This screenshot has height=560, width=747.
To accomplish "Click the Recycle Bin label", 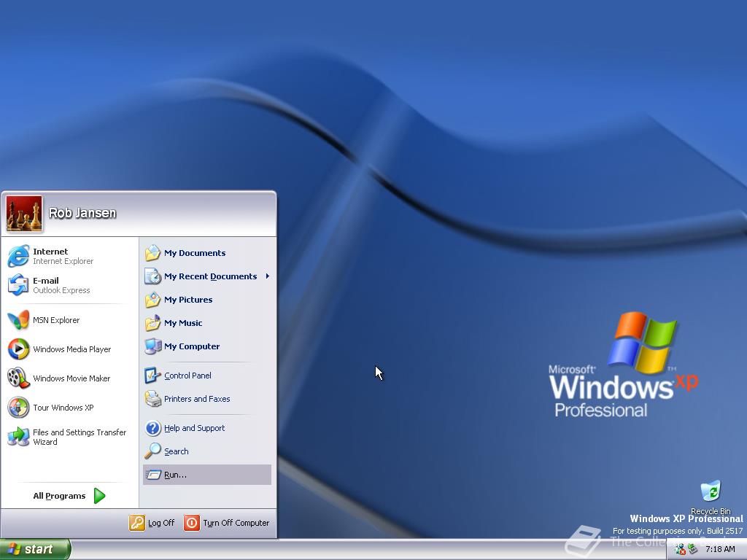I will (x=711, y=511).
